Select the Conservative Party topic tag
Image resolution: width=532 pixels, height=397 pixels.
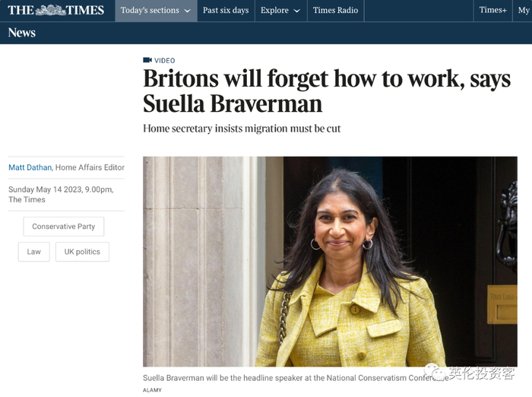[63, 227]
